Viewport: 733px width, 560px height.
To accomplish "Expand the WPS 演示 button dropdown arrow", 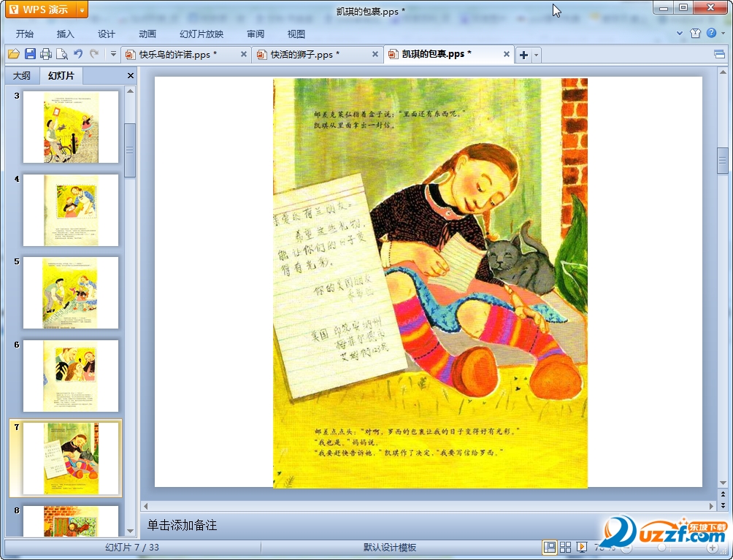I will coord(82,9).
